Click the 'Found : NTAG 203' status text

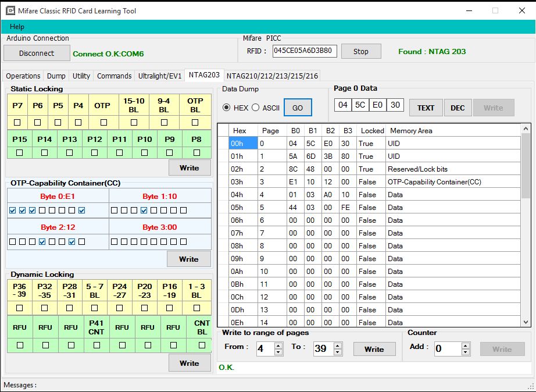(432, 52)
